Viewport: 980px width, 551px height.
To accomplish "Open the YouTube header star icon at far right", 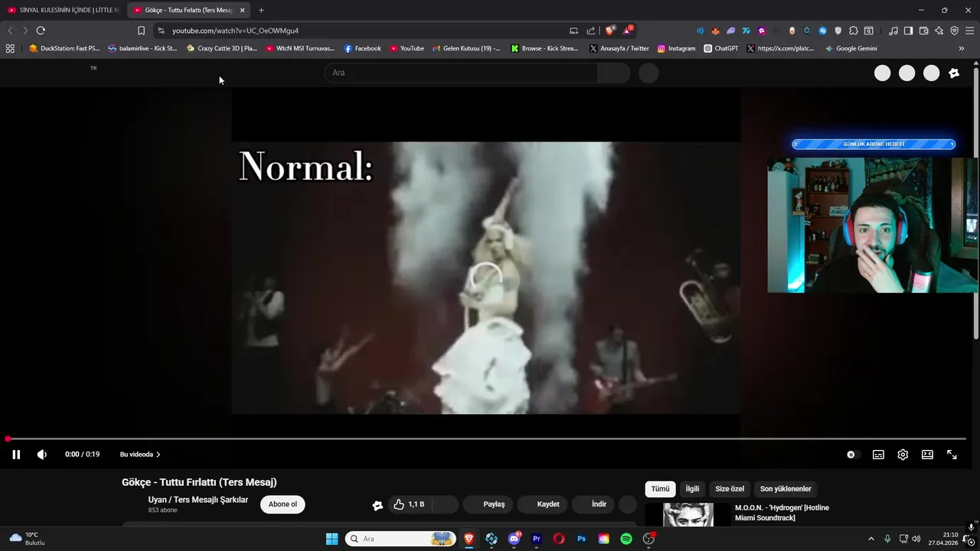I will pyautogui.click(x=954, y=73).
